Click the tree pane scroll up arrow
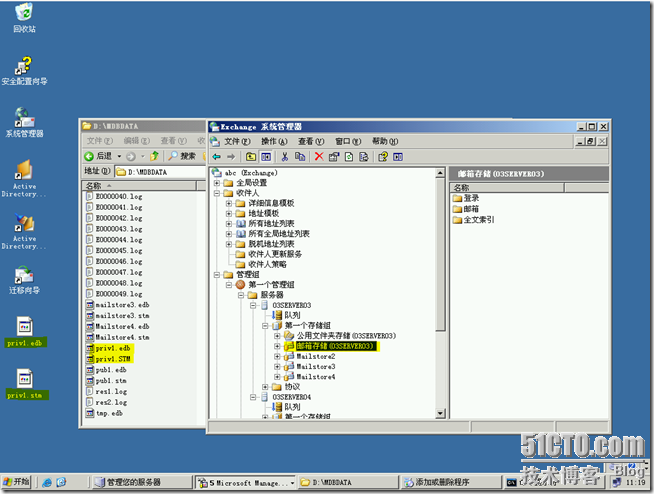The width and height of the screenshot is (654, 494). click(x=440, y=173)
